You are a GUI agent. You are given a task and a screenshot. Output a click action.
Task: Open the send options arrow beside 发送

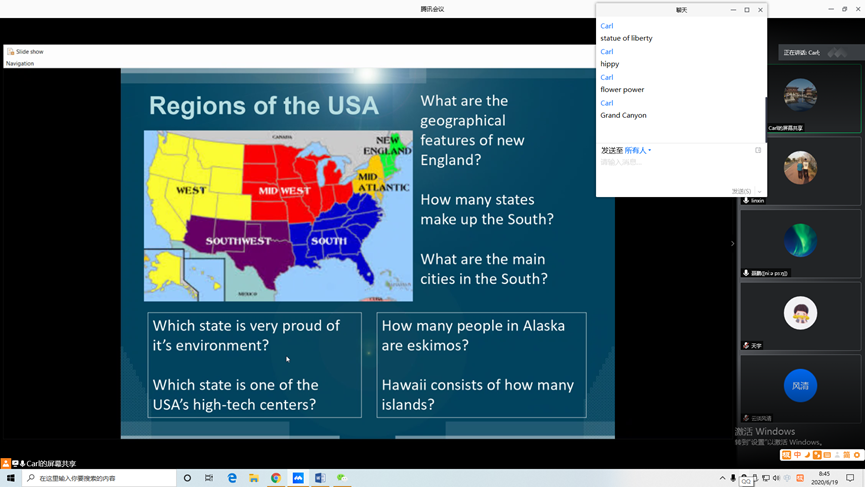point(760,191)
